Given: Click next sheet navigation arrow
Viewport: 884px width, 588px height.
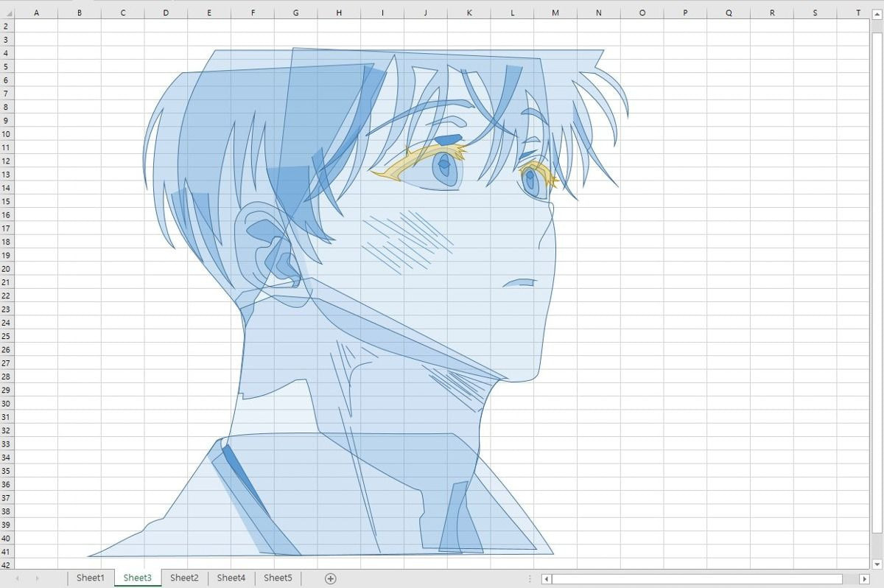Looking at the screenshot, I should click(x=37, y=579).
